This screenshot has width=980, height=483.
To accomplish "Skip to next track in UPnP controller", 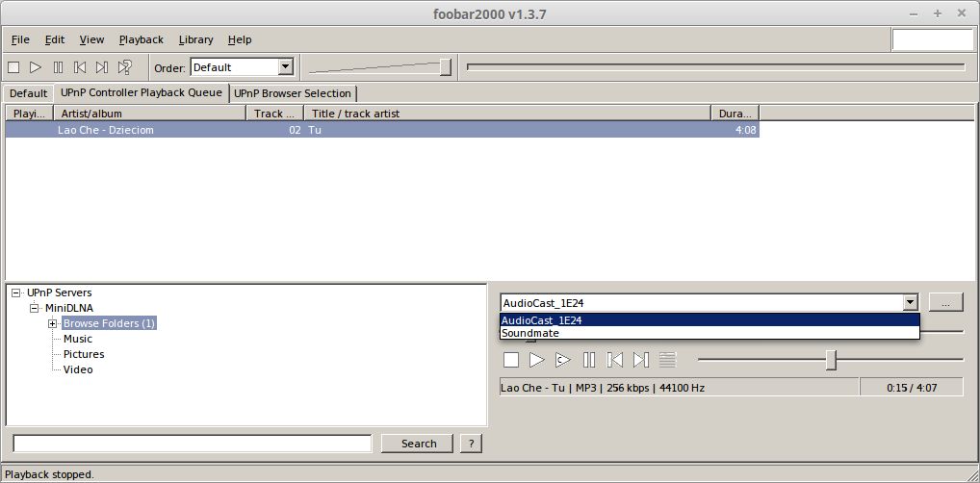I will [640, 360].
